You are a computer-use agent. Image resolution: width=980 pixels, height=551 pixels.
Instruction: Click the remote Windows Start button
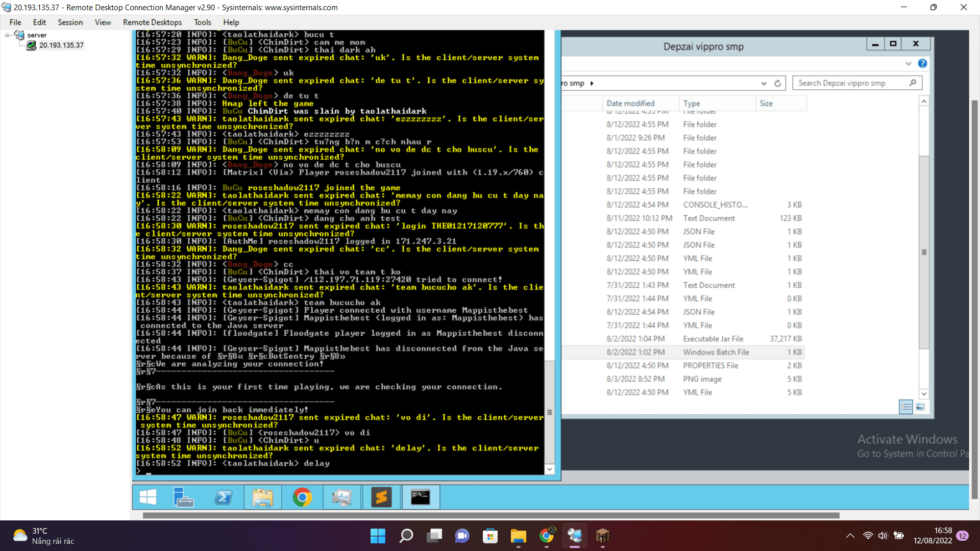coord(148,497)
